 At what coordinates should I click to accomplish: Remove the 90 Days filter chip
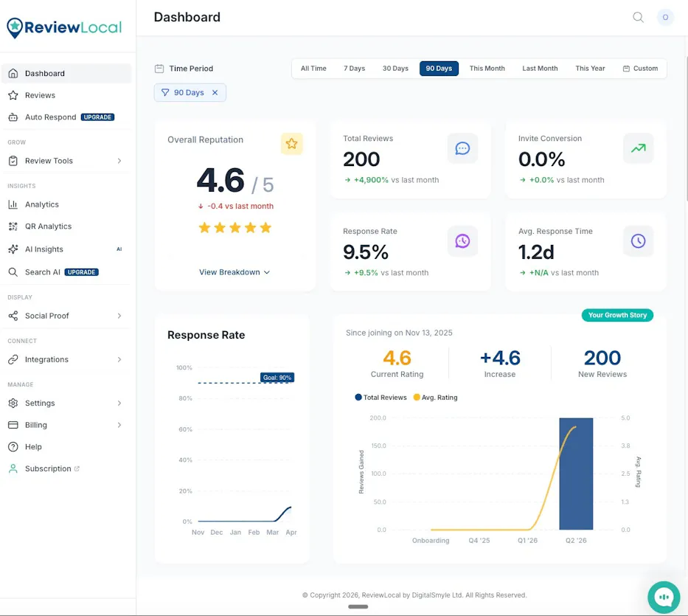click(x=215, y=92)
